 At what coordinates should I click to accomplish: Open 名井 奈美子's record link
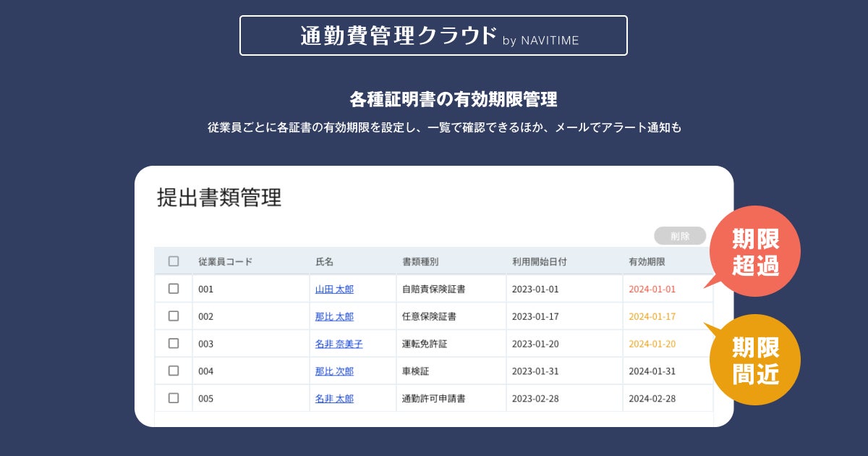pos(339,344)
